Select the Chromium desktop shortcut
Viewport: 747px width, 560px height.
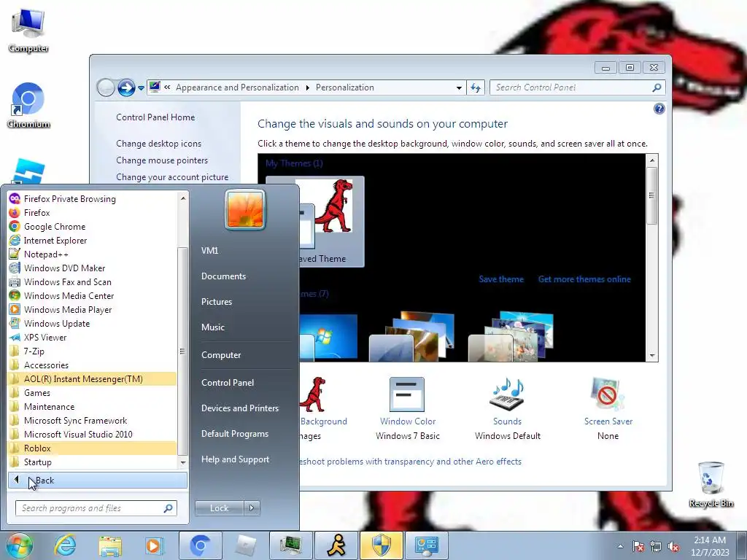(28, 106)
